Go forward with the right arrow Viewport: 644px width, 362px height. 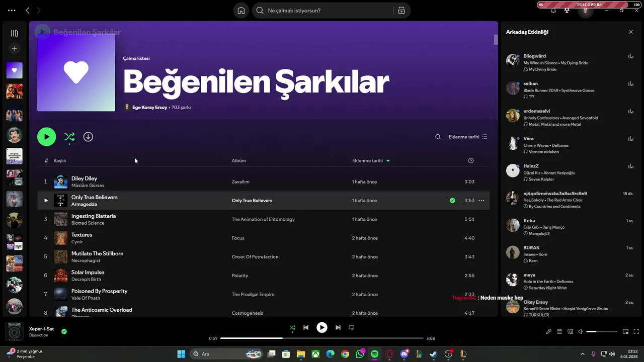click(39, 10)
